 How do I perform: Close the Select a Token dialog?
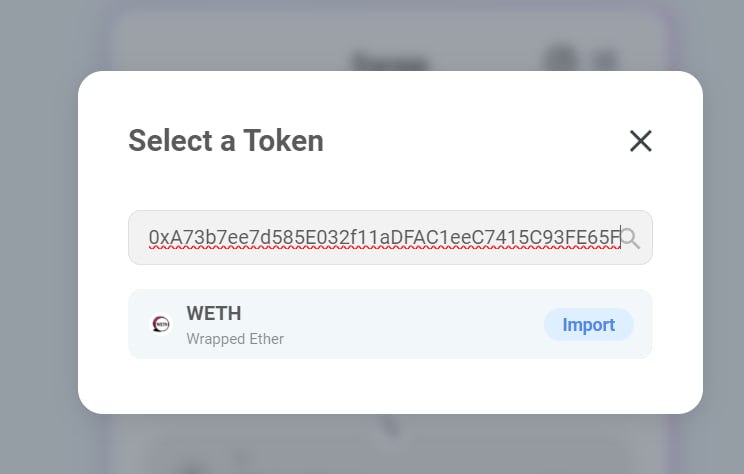641,141
